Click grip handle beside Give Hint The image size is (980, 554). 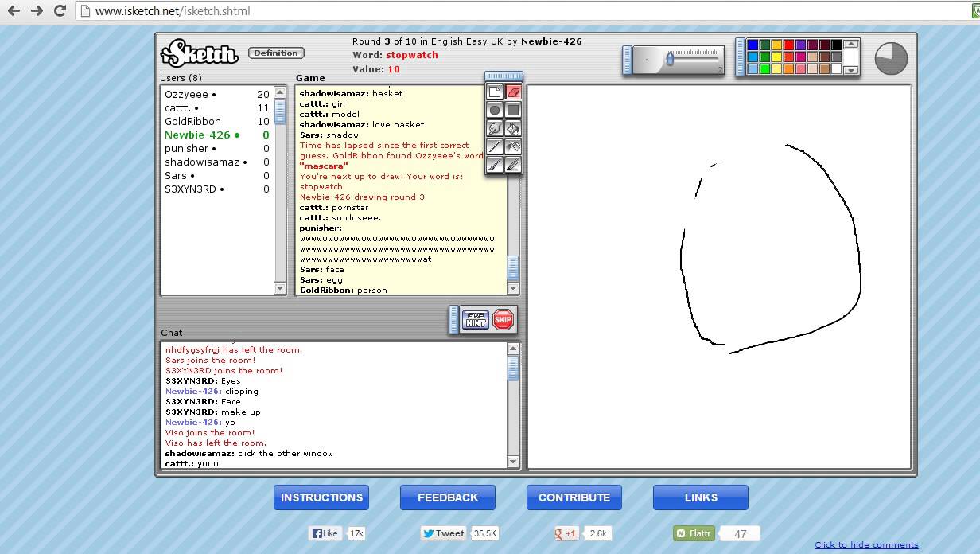point(454,320)
